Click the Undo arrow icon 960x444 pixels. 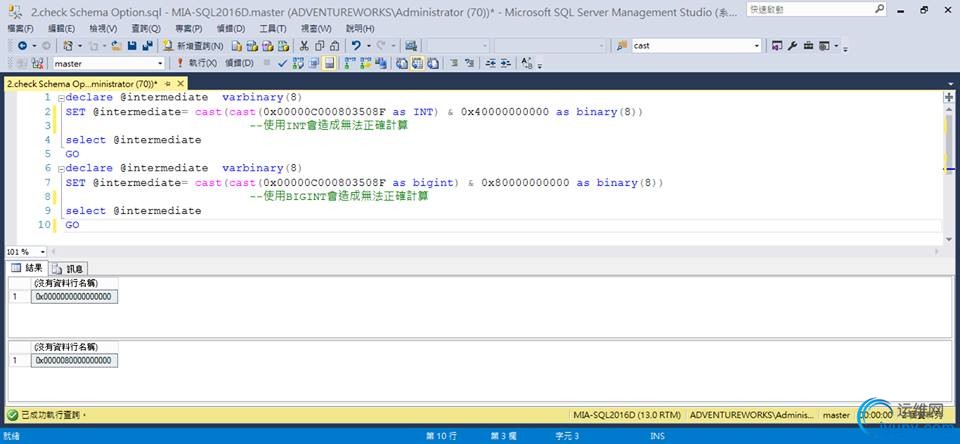point(356,46)
